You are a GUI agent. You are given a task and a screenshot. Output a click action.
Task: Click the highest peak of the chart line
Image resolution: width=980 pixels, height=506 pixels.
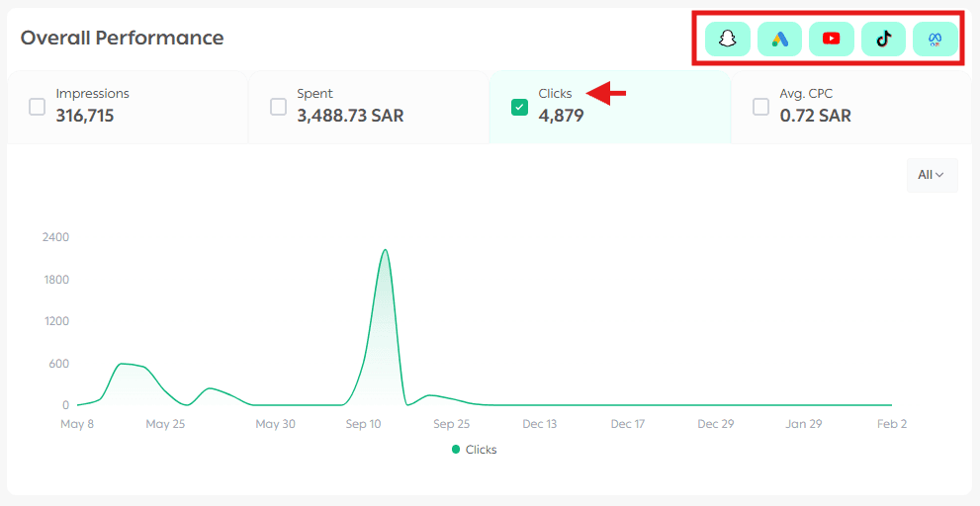tap(385, 250)
